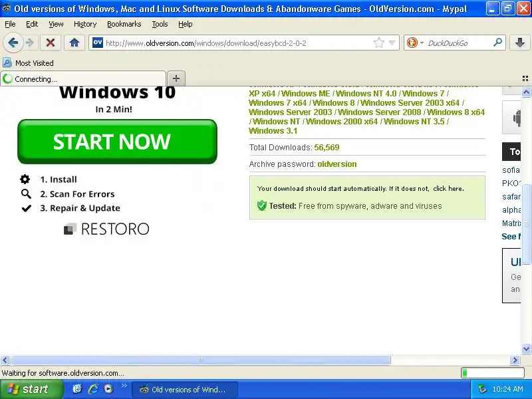Click the forward navigation arrow
Screen dimensions: 532x399
tap(30, 43)
